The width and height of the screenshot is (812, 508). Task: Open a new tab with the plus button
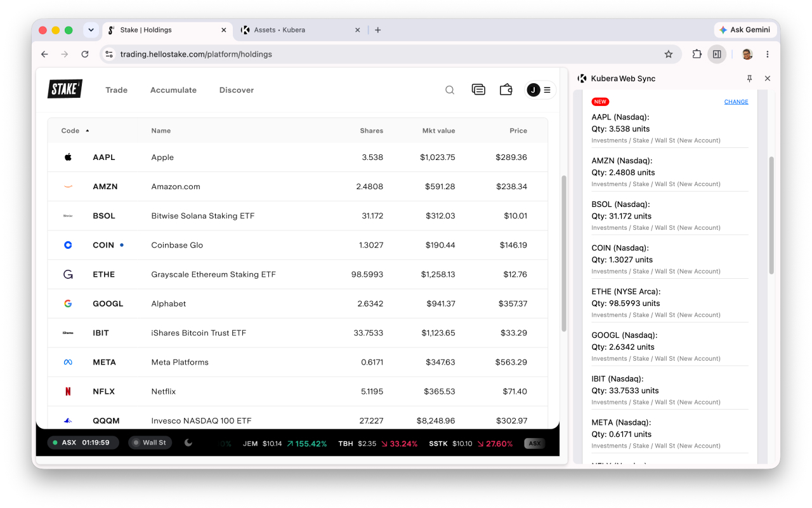(378, 30)
